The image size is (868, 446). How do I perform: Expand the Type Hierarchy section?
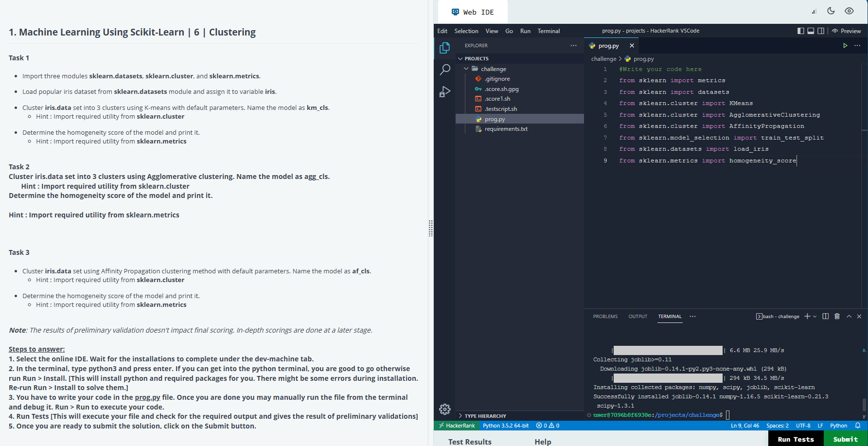tap(519, 416)
